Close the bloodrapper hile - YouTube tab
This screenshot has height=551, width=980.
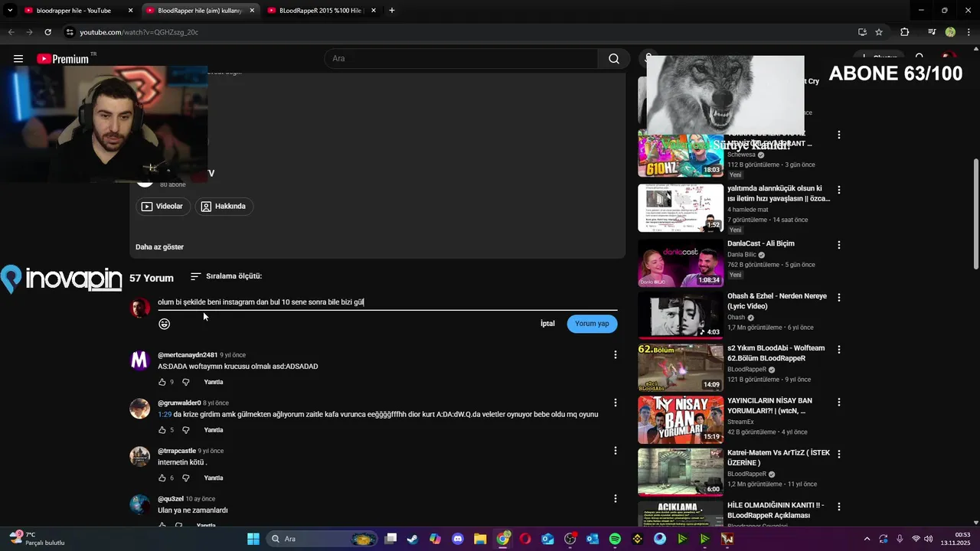coord(130,11)
